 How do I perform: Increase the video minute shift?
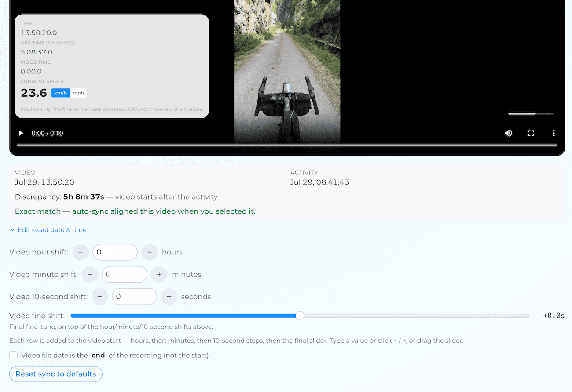pos(159,274)
